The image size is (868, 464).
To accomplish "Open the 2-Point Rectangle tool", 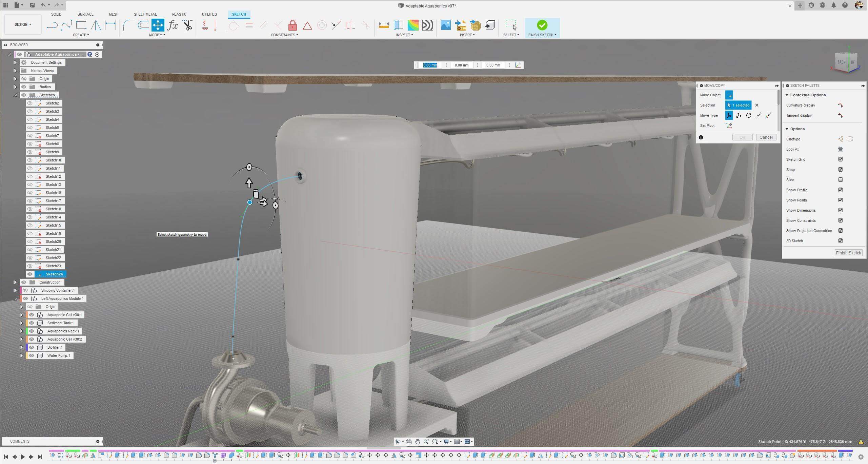I will tap(81, 25).
